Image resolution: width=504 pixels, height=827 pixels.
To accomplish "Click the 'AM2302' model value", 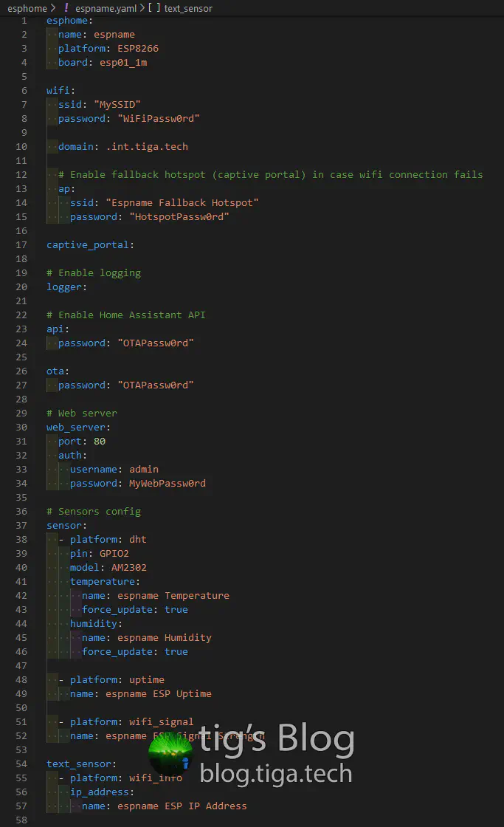I will pyautogui.click(x=129, y=568).
